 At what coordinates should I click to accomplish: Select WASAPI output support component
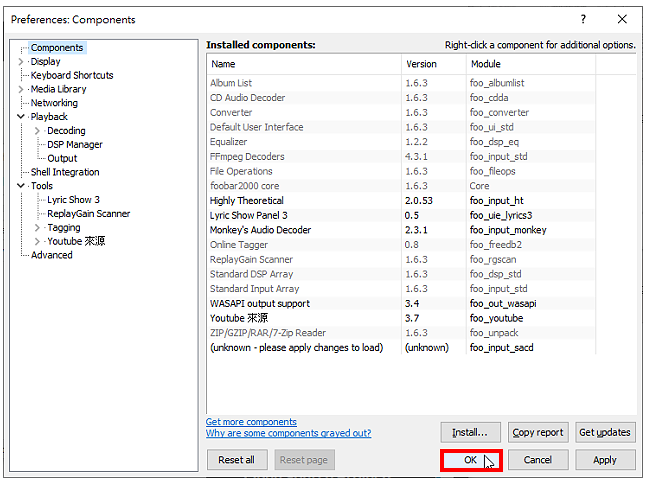[401, 304]
